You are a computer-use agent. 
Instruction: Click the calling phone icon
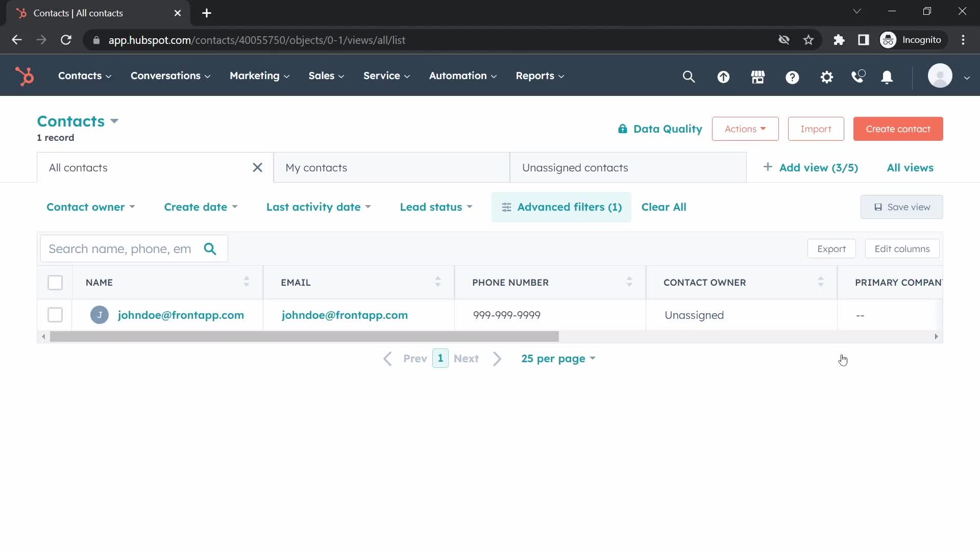pos(859,77)
